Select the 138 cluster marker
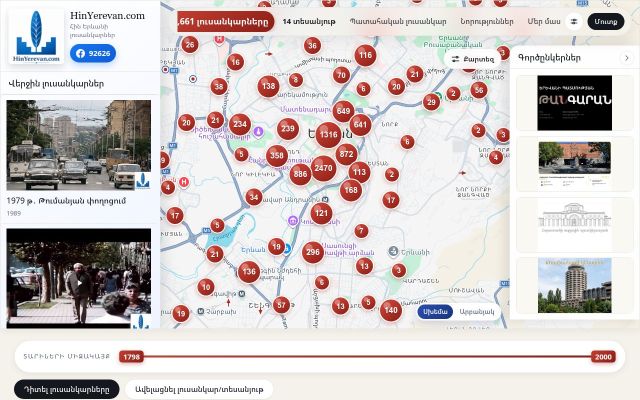 click(x=268, y=86)
